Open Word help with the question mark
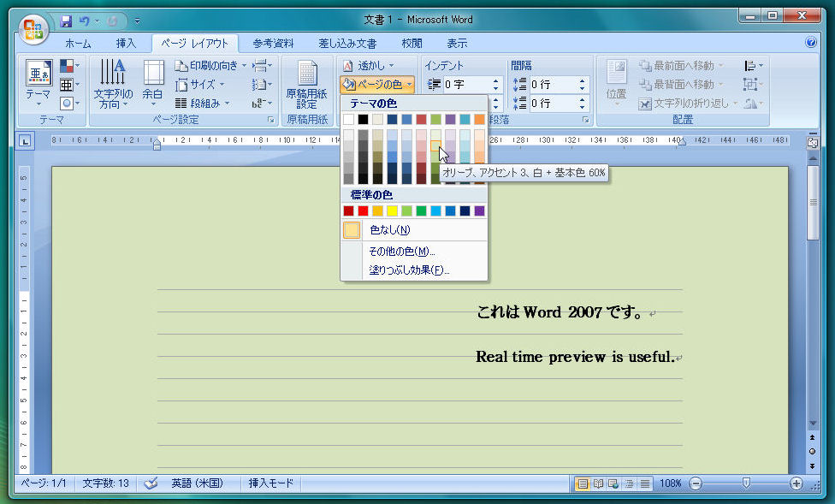Image resolution: width=835 pixels, height=504 pixels. (x=810, y=42)
